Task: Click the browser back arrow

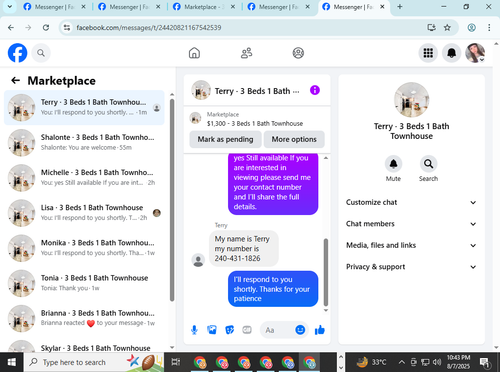Action: pos(11,28)
